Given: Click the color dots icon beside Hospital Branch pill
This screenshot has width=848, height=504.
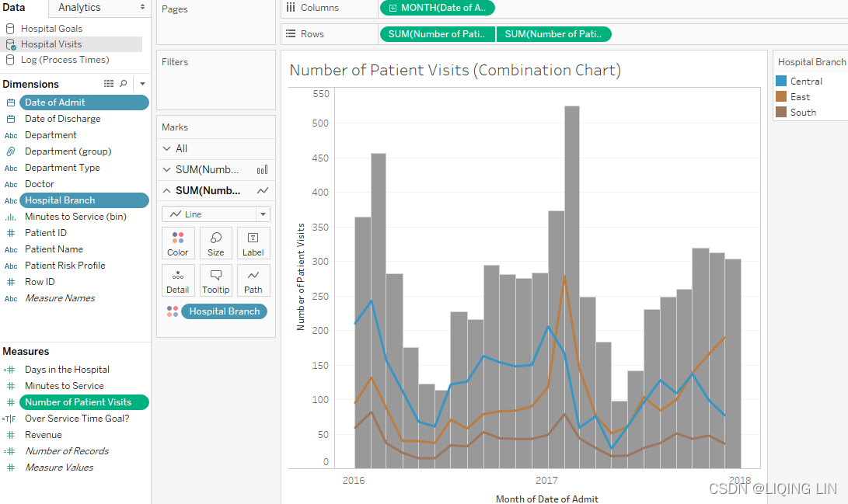Looking at the screenshot, I should coord(173,311).
